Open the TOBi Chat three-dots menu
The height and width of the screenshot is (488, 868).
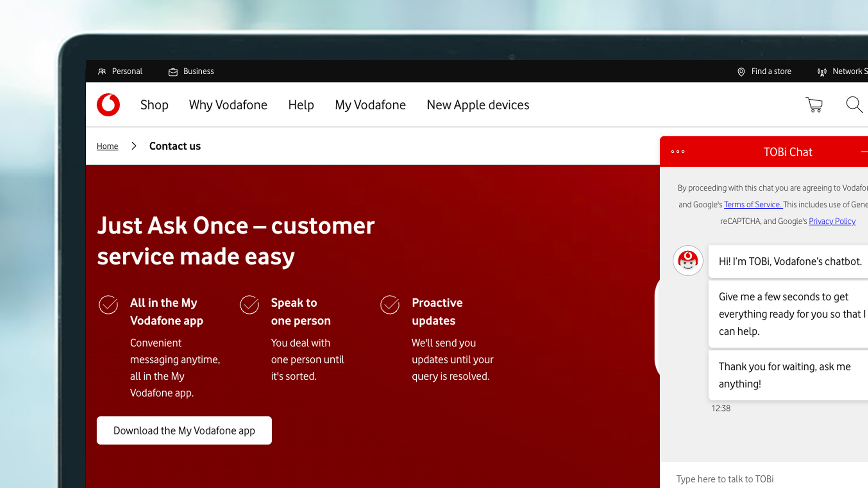coord(678,152)
